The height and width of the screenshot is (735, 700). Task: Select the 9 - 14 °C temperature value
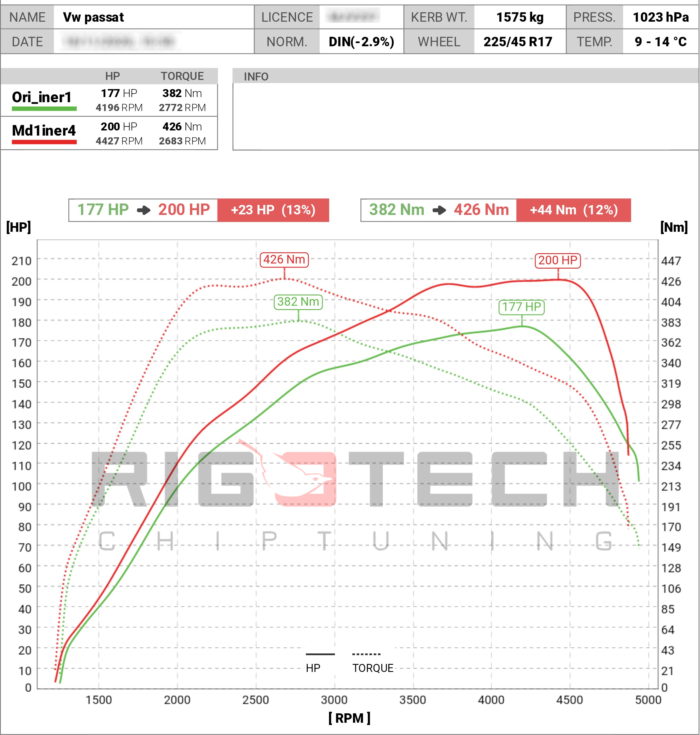point(660,42)
